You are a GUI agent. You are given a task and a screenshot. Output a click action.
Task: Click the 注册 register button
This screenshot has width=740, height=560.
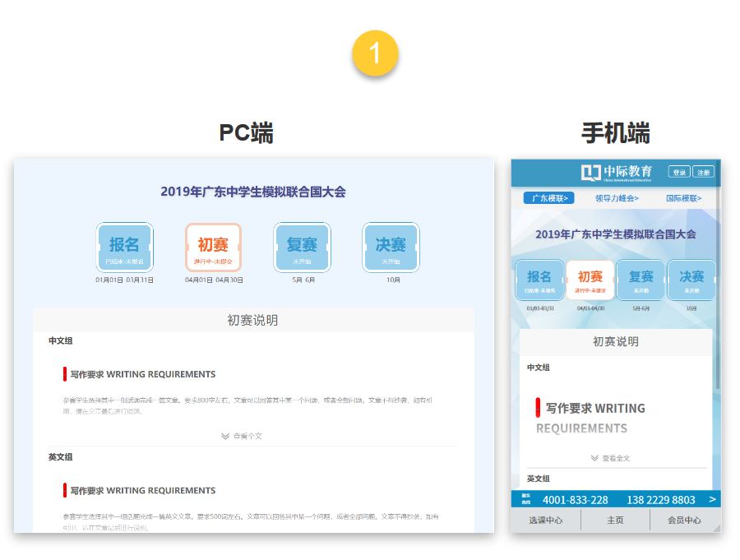(x=705, y=173)
